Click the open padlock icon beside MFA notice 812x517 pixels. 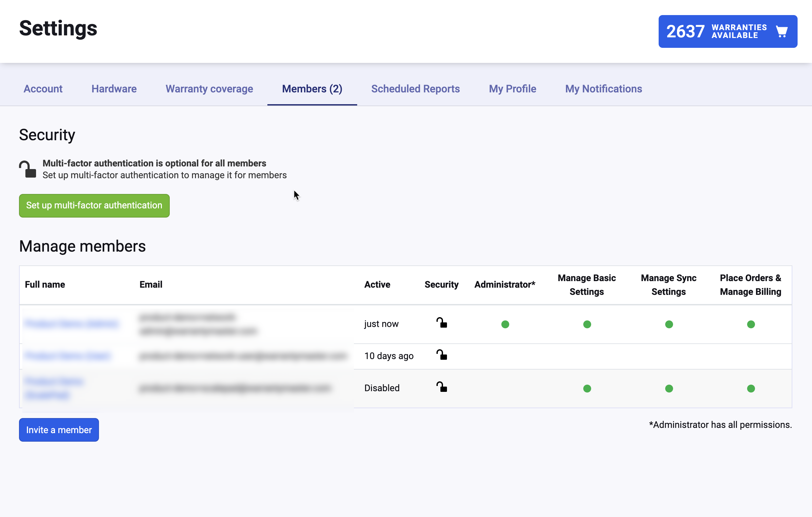(28, 169)
